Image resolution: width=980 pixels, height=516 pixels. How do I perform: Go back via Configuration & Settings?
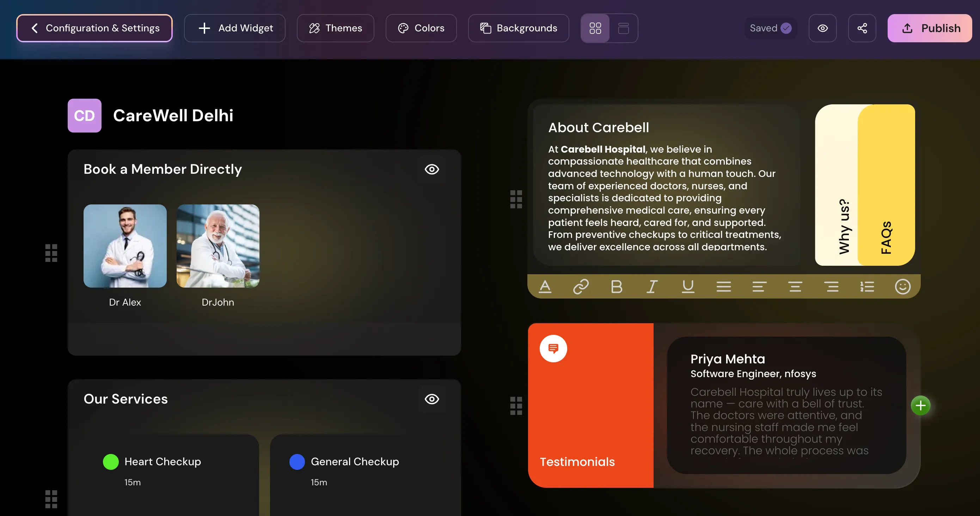pos(94,28)
